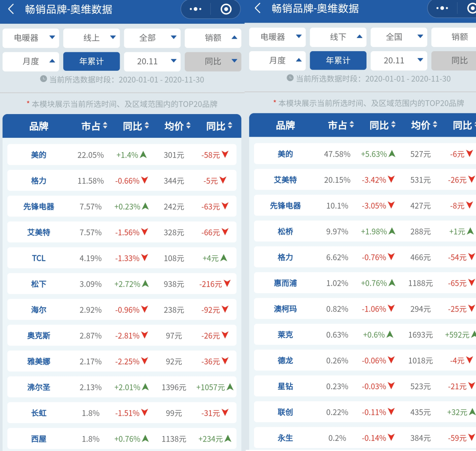Click the 47.58% market share value
476x451 pixels.
click(337, 154)
